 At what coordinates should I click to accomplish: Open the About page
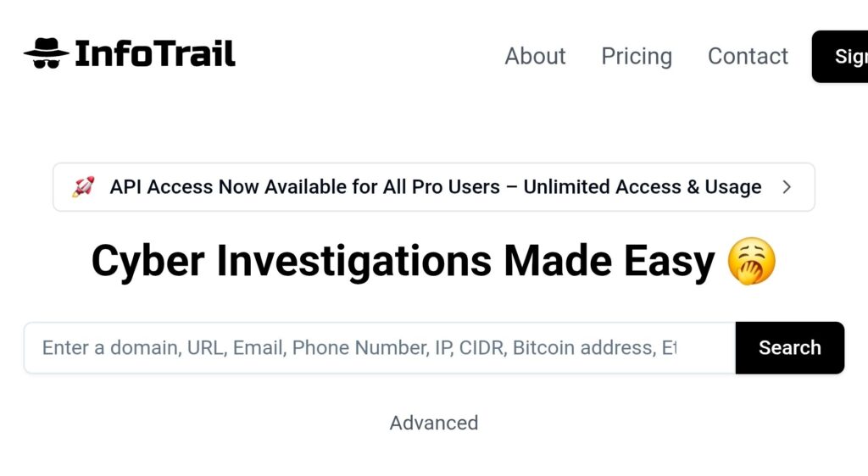click(535, 56)
